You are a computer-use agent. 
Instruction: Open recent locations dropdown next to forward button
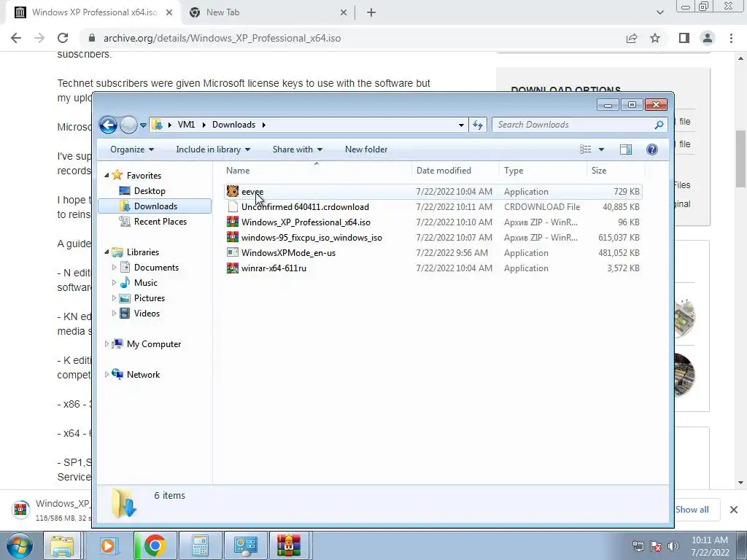tap(143, 125)
